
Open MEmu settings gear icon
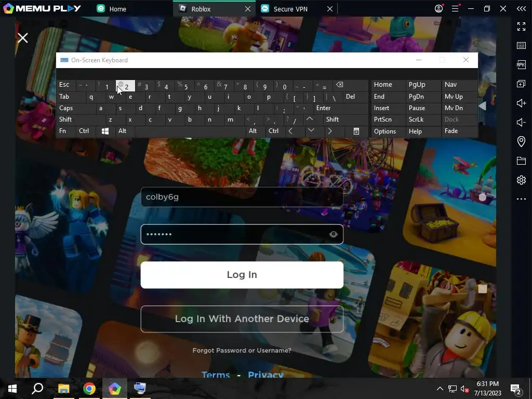521,180
